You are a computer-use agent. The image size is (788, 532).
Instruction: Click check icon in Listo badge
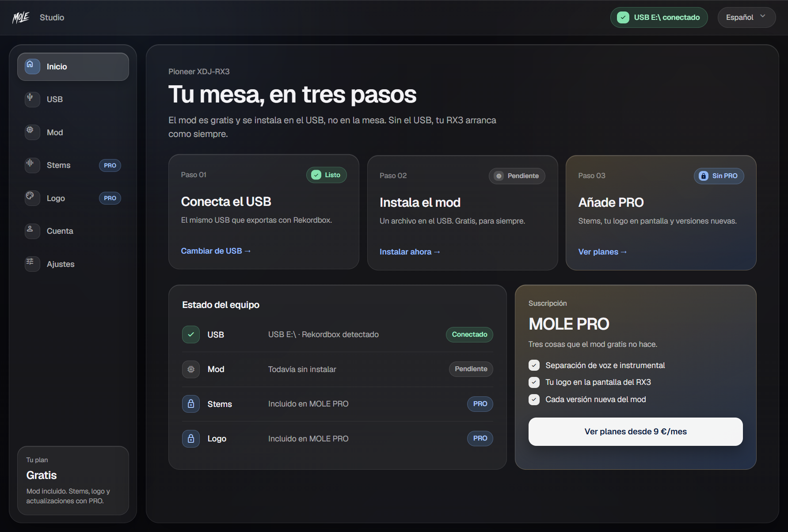click(x=316, y=175)
